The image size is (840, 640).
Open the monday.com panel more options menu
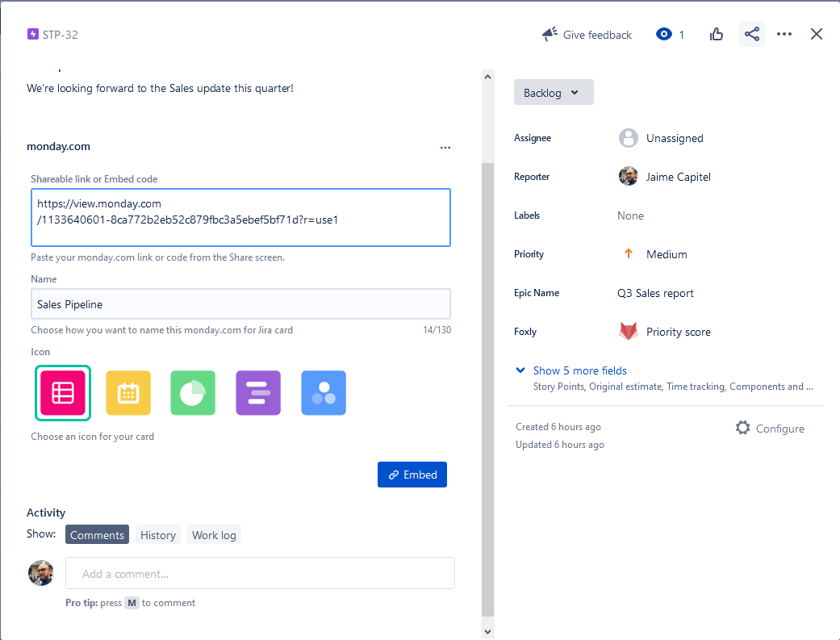pos(445,148)
